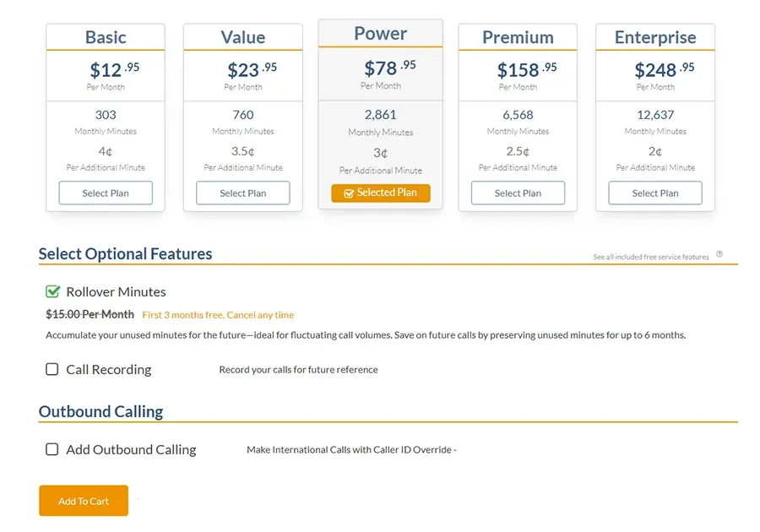Click the checkmark icon in Selected Plan
The width and height of the screenshot is (760, 532).
pyautogui.click(x=349, y=193)
